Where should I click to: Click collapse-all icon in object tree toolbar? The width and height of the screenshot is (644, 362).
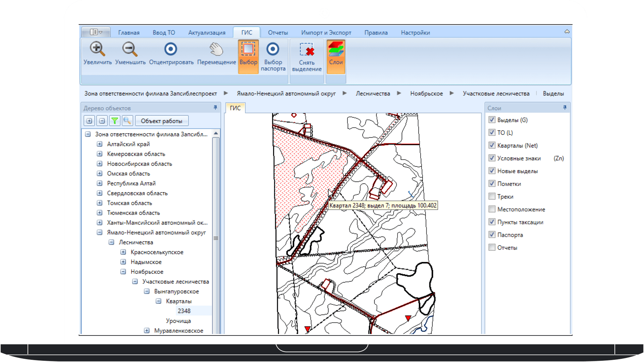coord(102,121)
